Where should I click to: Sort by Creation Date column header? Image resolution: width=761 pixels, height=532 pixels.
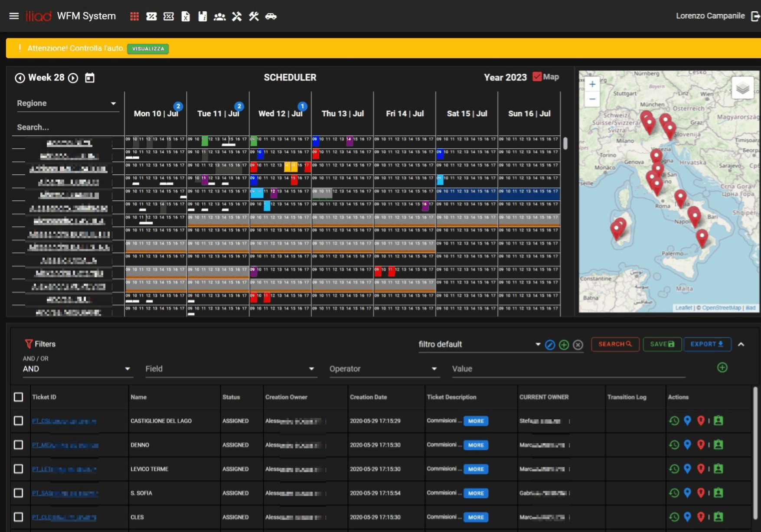click(368, 397)
